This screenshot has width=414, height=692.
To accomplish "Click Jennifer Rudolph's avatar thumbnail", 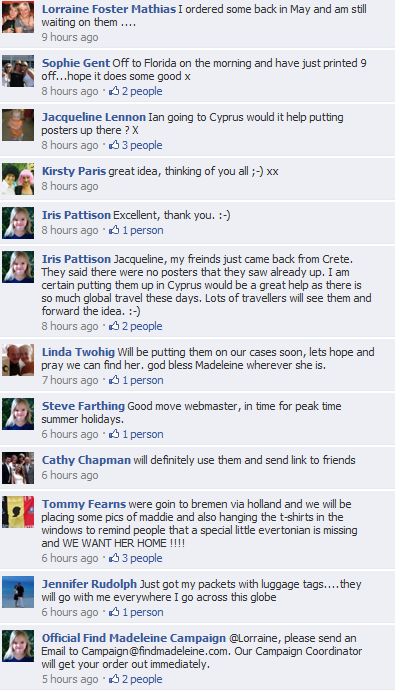I will (18, 592).
